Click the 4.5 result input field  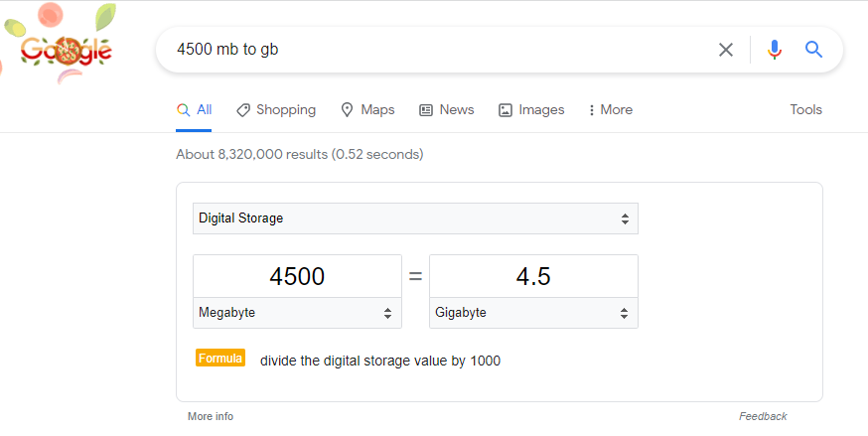(533, 276)
